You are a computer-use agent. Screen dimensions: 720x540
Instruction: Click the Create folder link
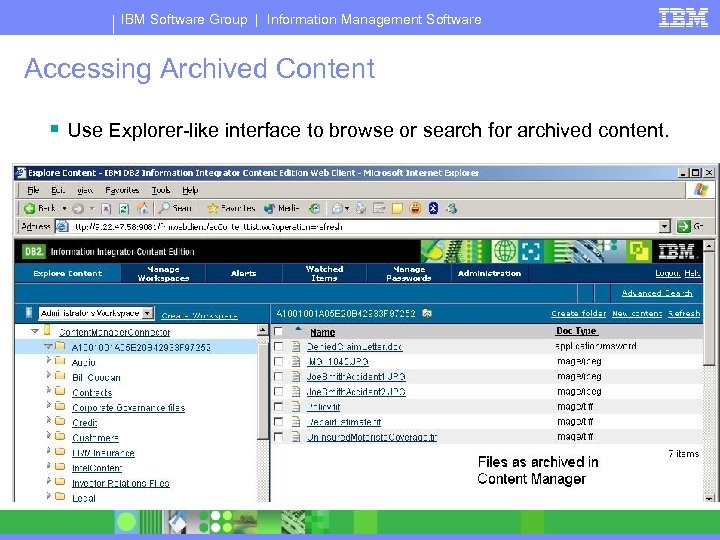(579, 314)
